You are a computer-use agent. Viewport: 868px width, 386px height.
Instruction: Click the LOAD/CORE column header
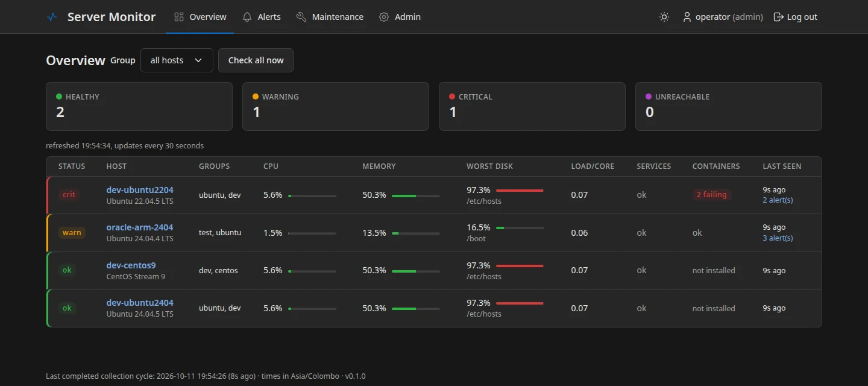pyautogui.click(x=593, y=166)
